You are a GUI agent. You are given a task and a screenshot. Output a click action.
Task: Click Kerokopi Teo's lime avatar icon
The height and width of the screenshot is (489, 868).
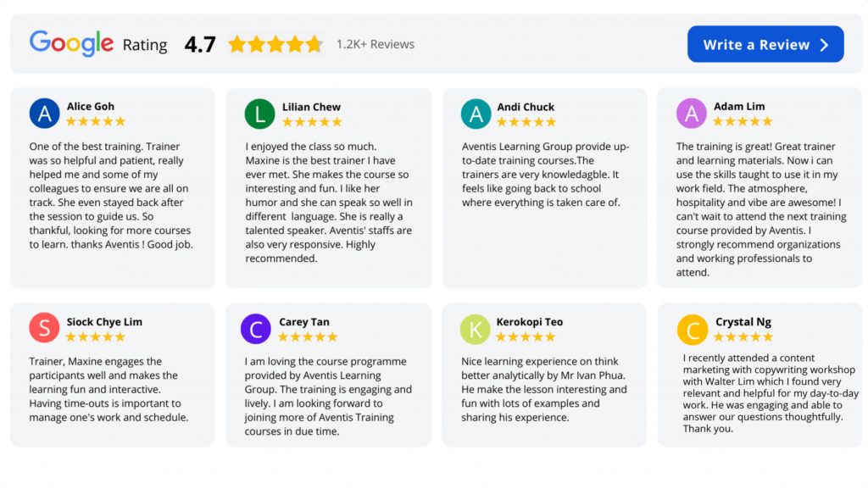[x=475, y=329]
